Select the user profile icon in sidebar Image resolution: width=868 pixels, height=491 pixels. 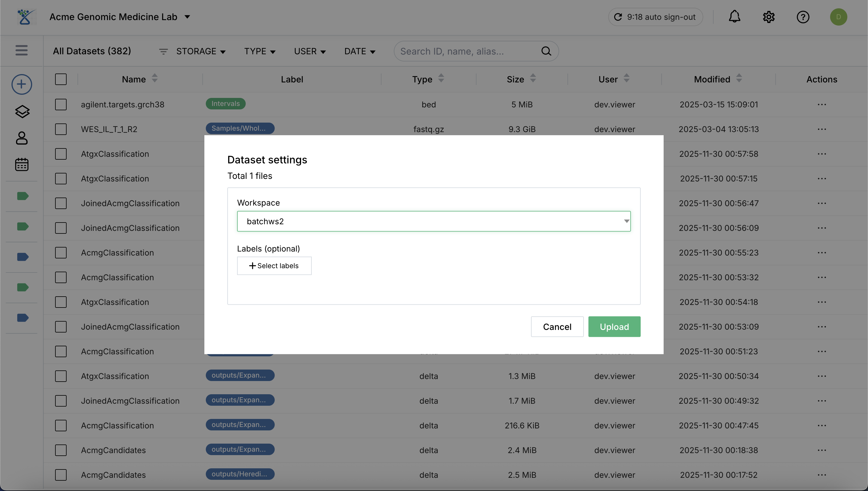point(22,138)
